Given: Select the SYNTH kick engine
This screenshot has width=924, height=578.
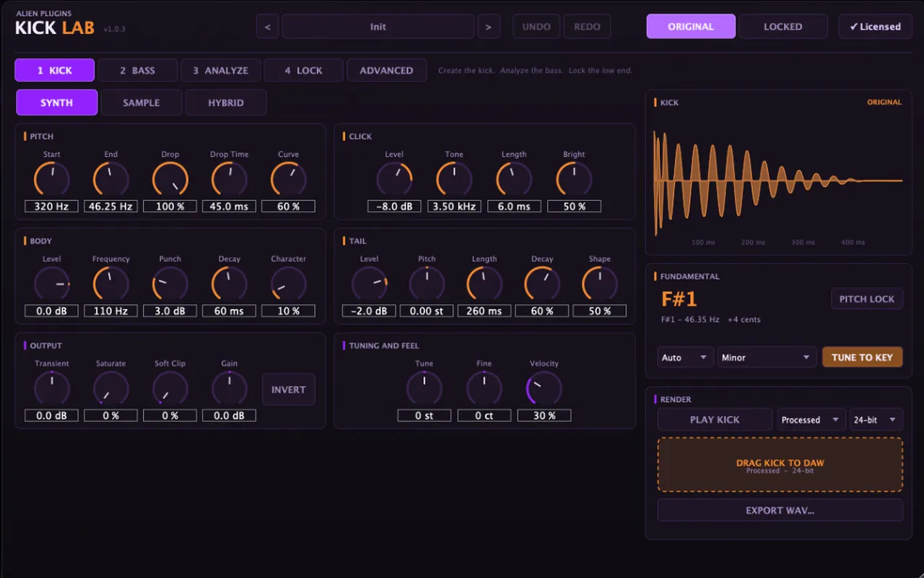Looking at the screenshot, I should [x=57, y=103].
